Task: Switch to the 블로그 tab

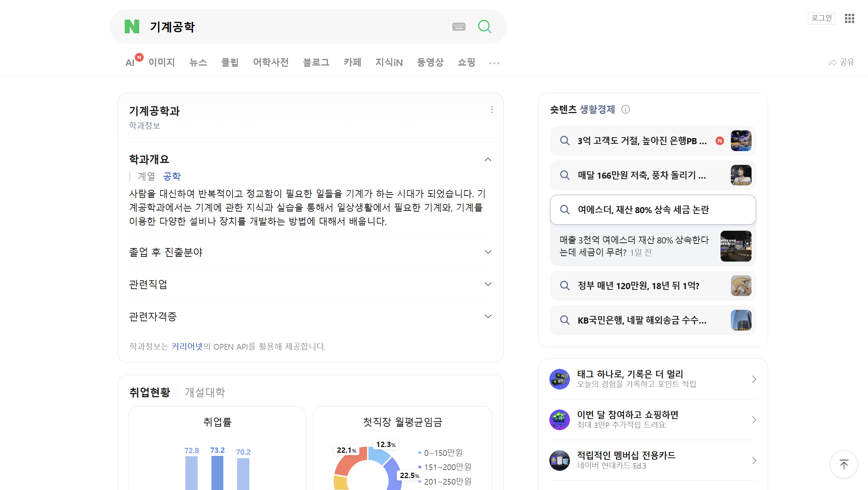Action: 316,62
